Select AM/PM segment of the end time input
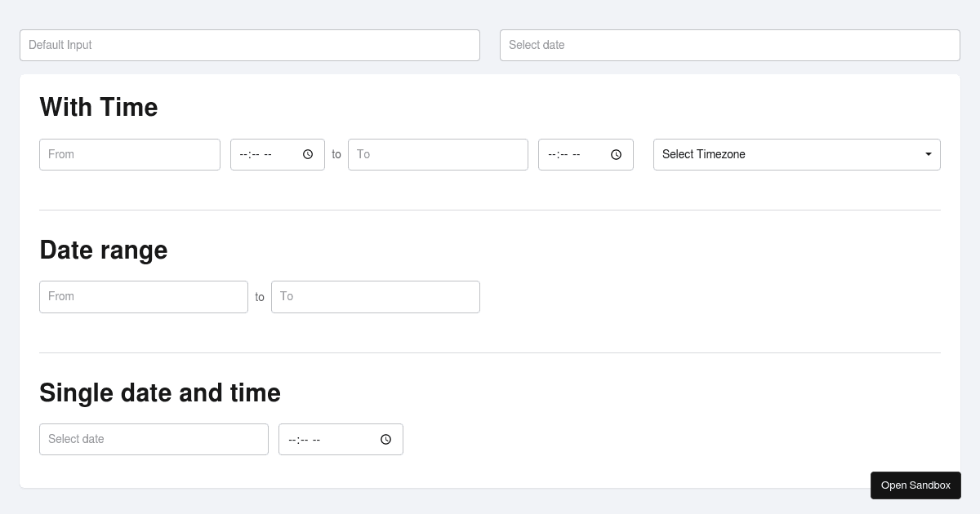Screen dimensions: 980x514 click(x=577, y=154)
